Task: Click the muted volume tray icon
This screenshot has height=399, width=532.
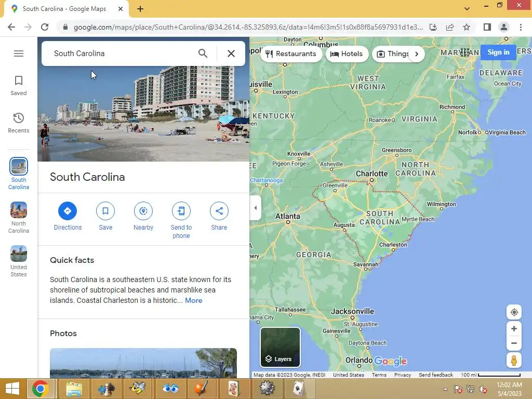Action: pos(483,389)
